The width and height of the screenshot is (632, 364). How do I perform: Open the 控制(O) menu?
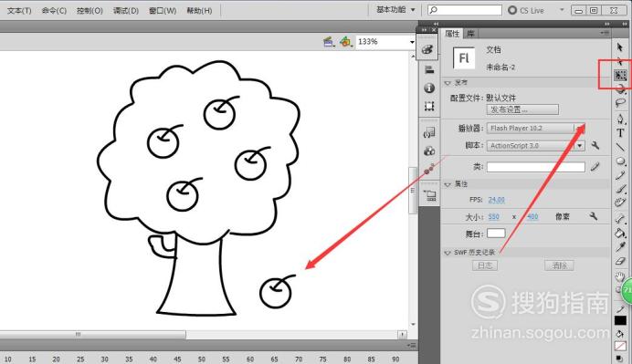pyautogui.click(x=90, y=10)
